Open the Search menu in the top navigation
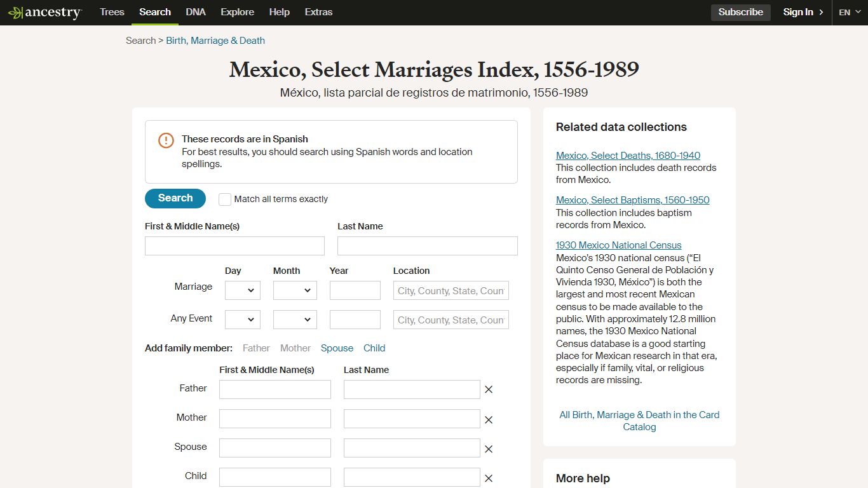Image resolution: width=868 pixels, height=488 pixels. [x=155, y=12]
